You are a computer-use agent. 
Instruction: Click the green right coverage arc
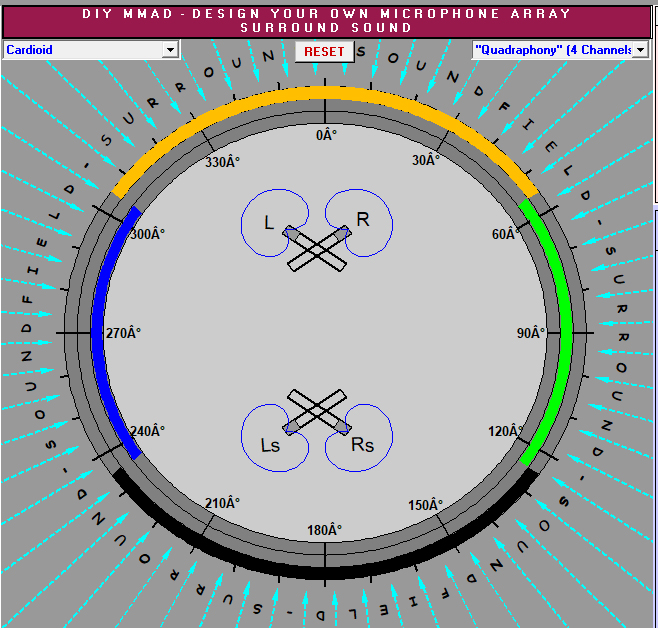point(564,330)
